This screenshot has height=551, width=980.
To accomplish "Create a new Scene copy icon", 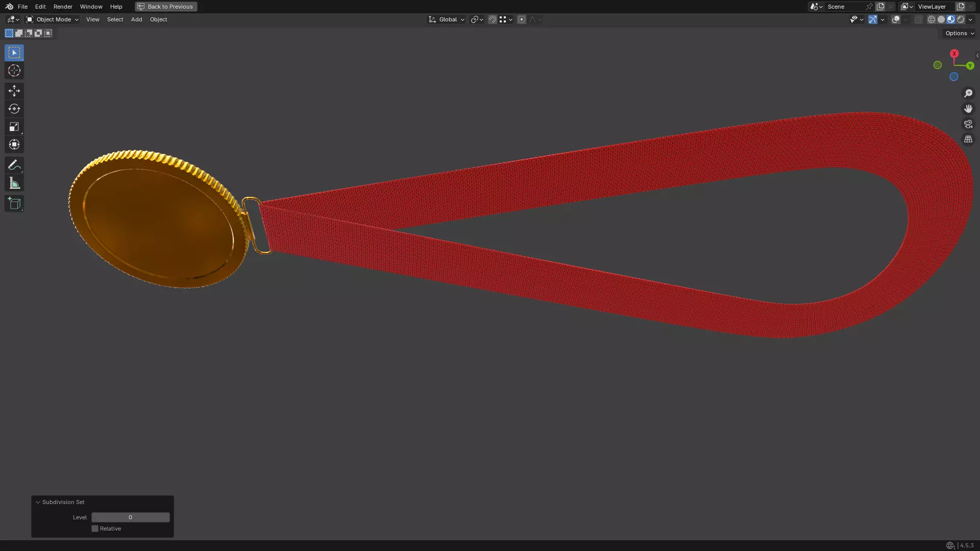I will click(x=880, y=7).
